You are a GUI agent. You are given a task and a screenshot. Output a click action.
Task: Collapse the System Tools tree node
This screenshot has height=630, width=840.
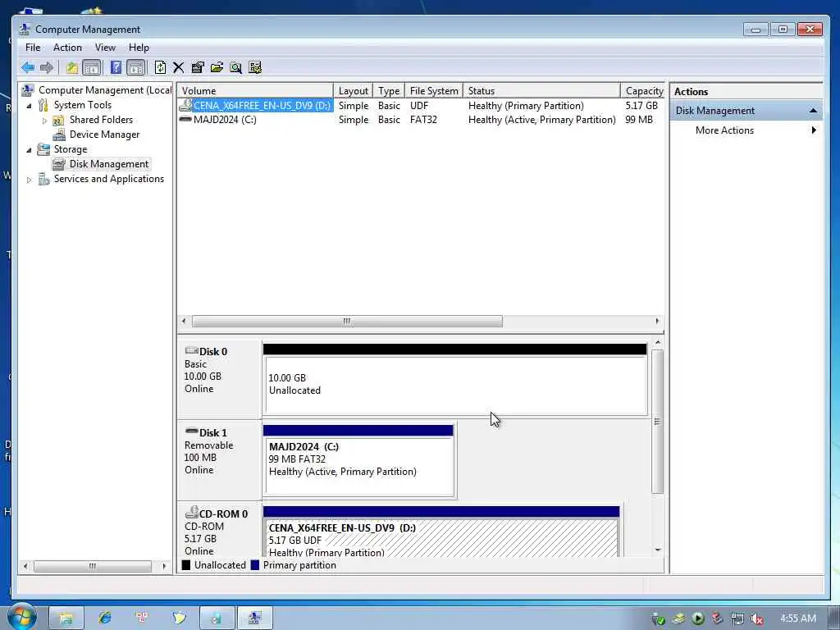(x=29, y=106)
